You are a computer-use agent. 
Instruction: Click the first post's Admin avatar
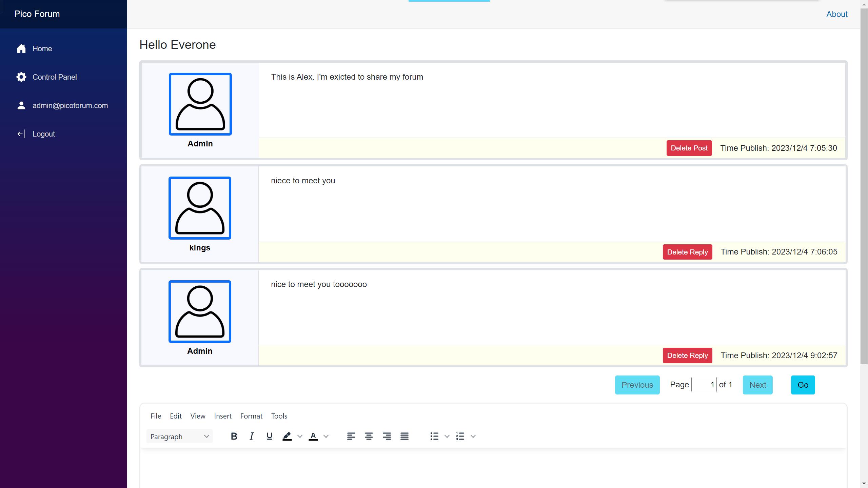tap(200, 104)
